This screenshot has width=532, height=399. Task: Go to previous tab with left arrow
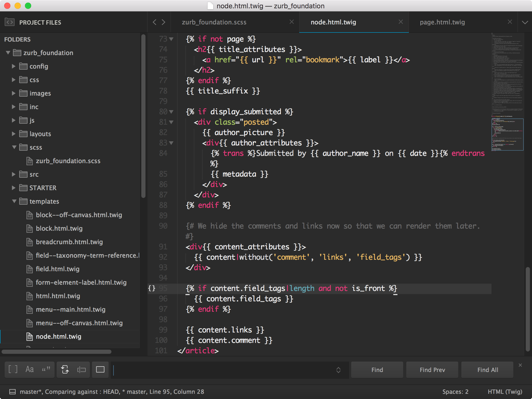coord(155,22)
